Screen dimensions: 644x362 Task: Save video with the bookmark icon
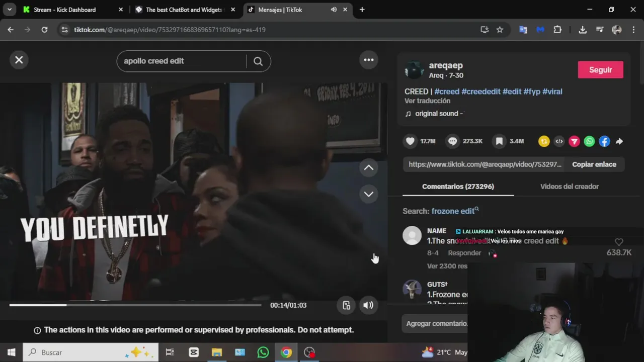[x=499, y=141]
